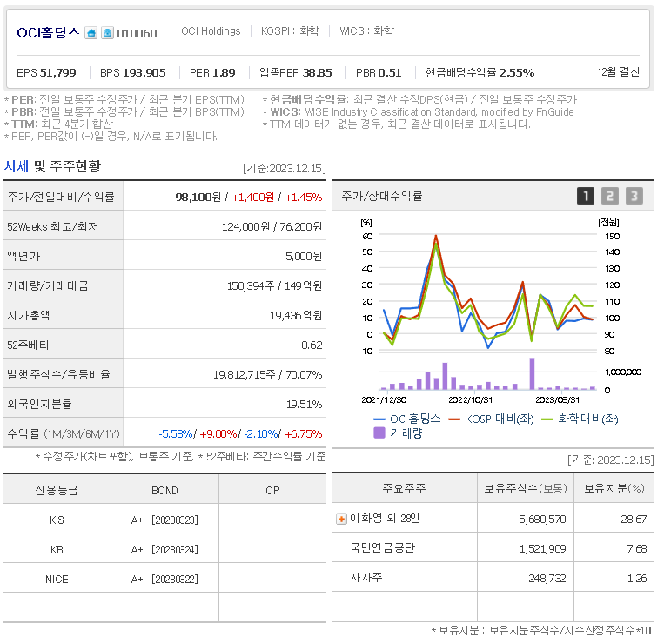
Task: Click the 보유지분(%) column header
Action: tap(614, 488)
